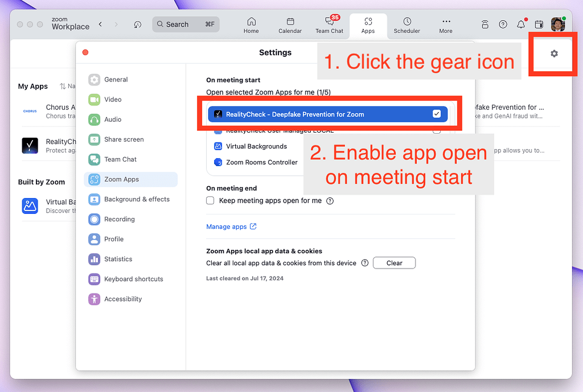Open the Manage apps link

[227, 226]
